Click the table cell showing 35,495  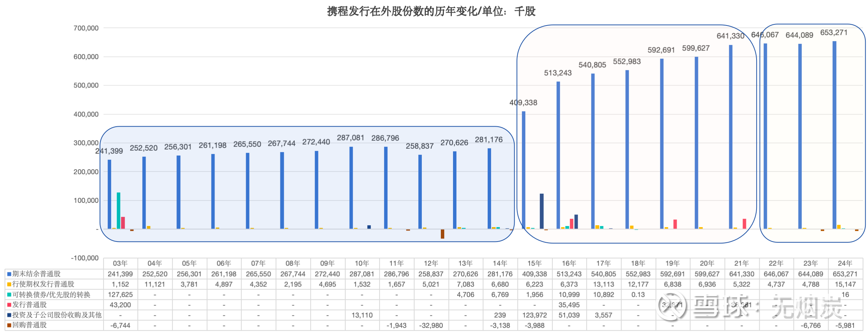(569, 305)
